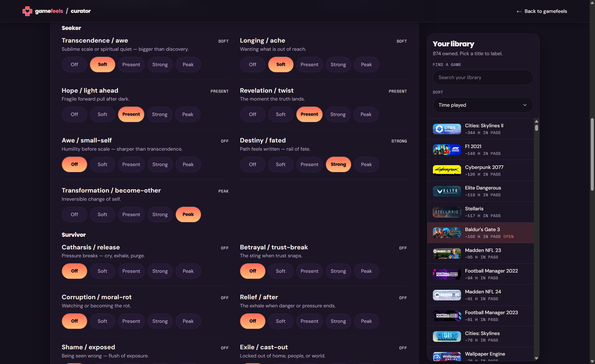Open the F1 2021 game thumbnail
The height and width of the screenshot is (364, 595).
(447, 150)
